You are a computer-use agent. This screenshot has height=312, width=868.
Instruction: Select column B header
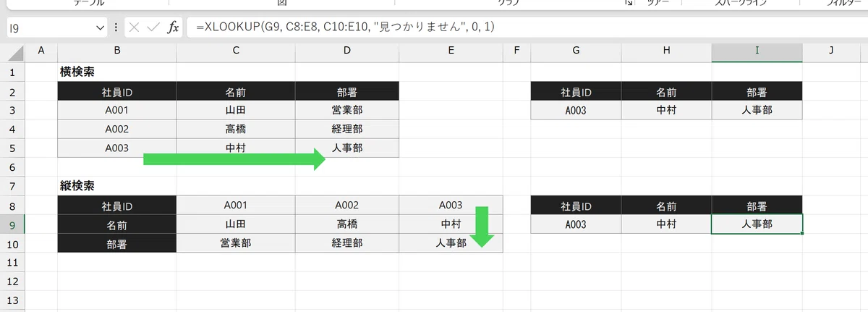coord(116,51)
